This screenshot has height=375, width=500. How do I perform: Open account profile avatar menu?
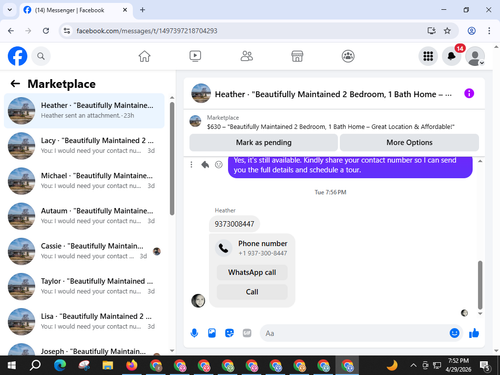click(x=475, y=56)
